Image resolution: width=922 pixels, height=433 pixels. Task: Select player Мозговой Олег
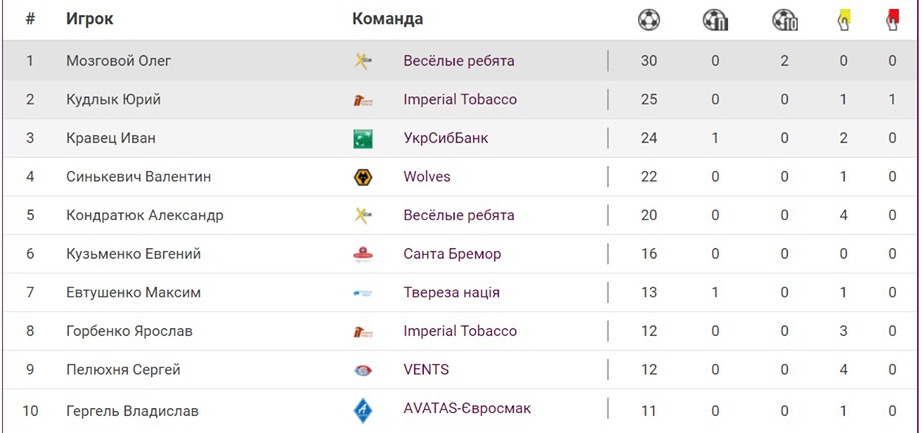coord(119,61)
